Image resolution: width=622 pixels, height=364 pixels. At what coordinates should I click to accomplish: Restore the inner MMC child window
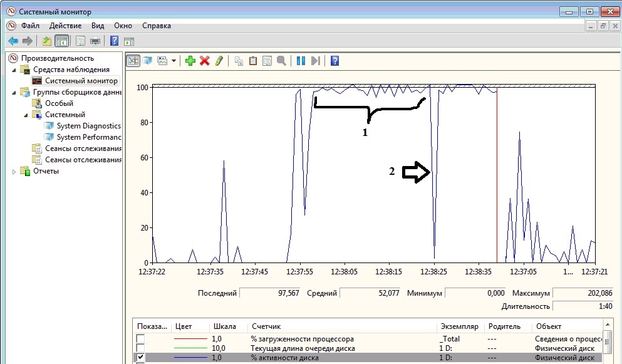[603, 26]
